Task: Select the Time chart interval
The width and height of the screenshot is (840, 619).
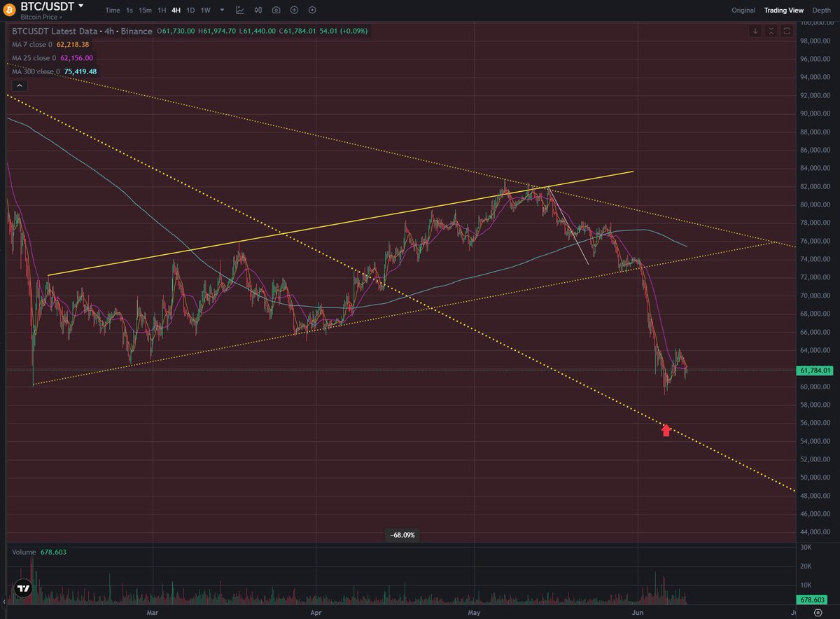Action: tap(112, 11)
